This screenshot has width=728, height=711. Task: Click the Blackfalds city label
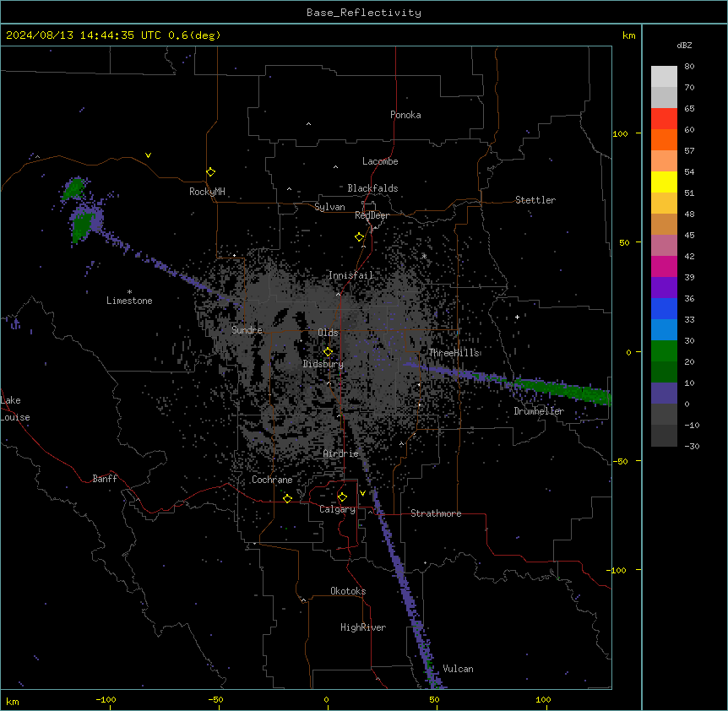click(372, 188)
